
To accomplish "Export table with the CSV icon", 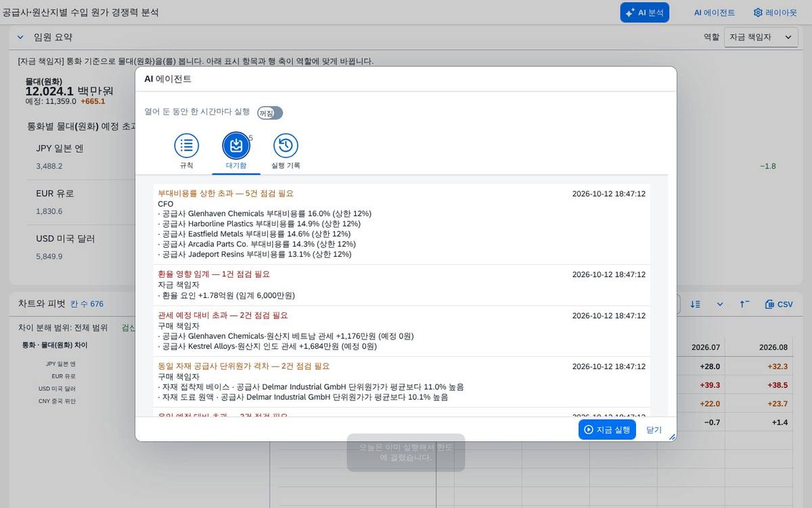I will (x=779, y=304).
